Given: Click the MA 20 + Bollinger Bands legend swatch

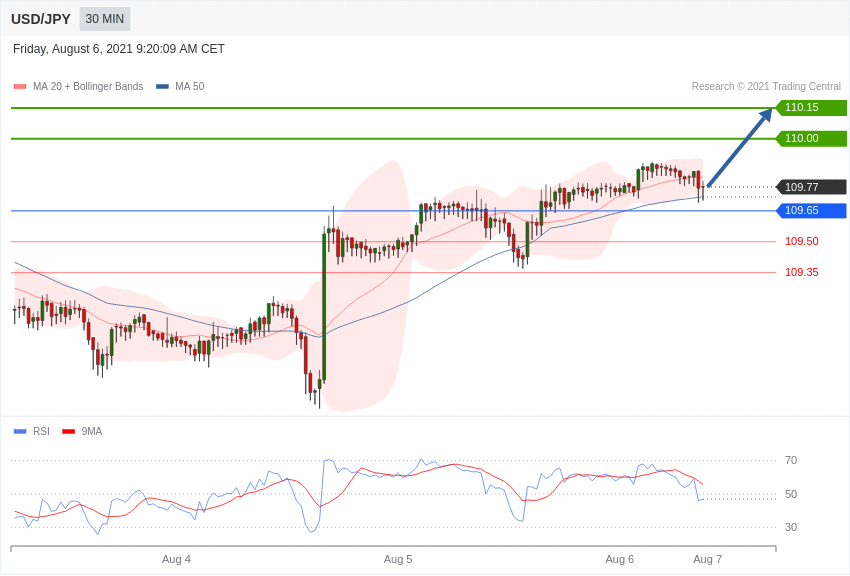Looking at the screenshot, I should pyautogui.click(x=20, y=86).
